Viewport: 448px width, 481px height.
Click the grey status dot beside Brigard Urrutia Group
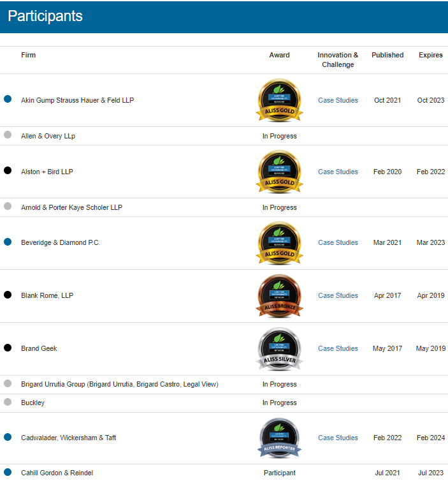[x=8, y=383]
